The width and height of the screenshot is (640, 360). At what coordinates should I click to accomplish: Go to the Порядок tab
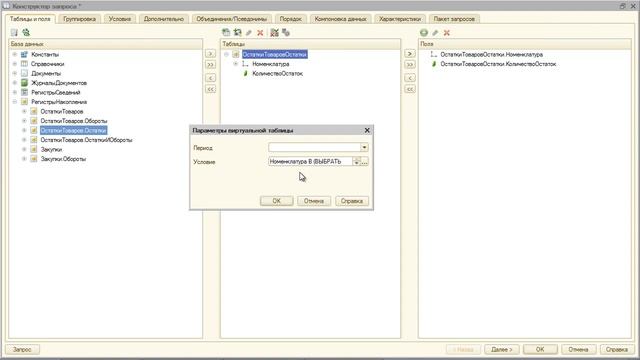tap(291, 19)
